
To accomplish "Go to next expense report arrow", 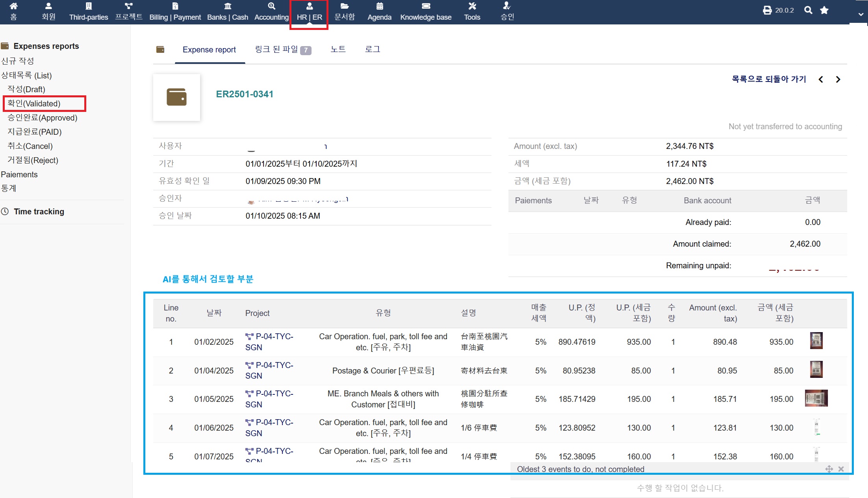I will tap(838, 79).
